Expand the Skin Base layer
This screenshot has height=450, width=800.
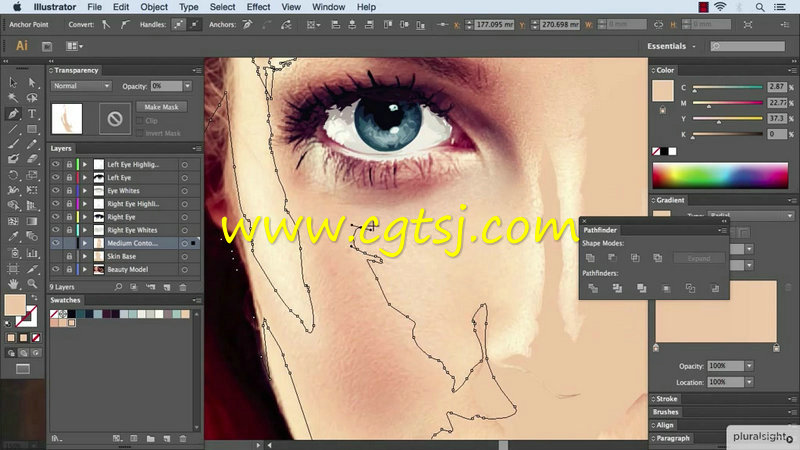(85, 256)
